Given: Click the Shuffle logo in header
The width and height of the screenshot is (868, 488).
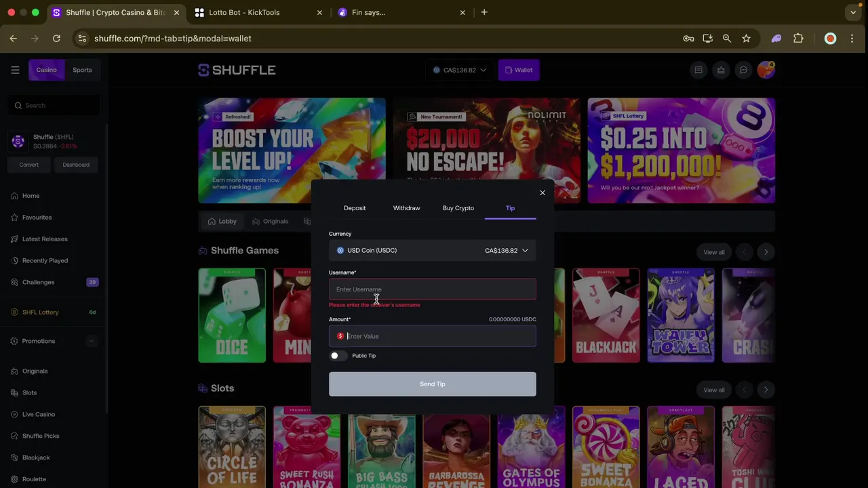Looking at the screenshot, I should coord(237,70).
